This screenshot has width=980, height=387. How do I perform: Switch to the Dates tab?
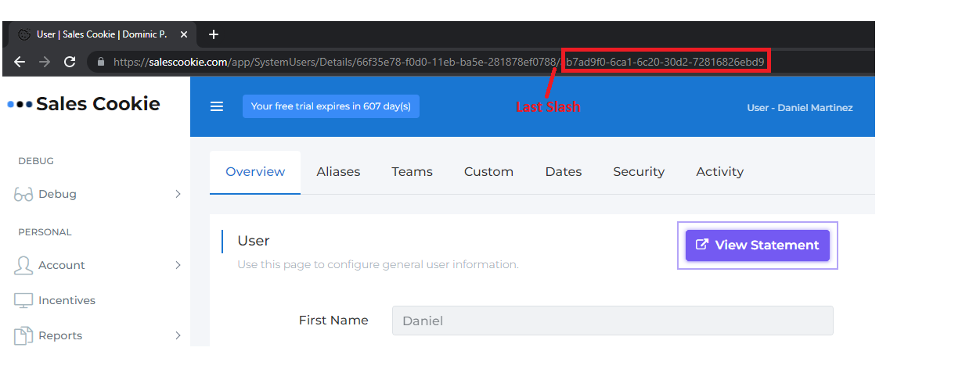click(x=564, y=172)
